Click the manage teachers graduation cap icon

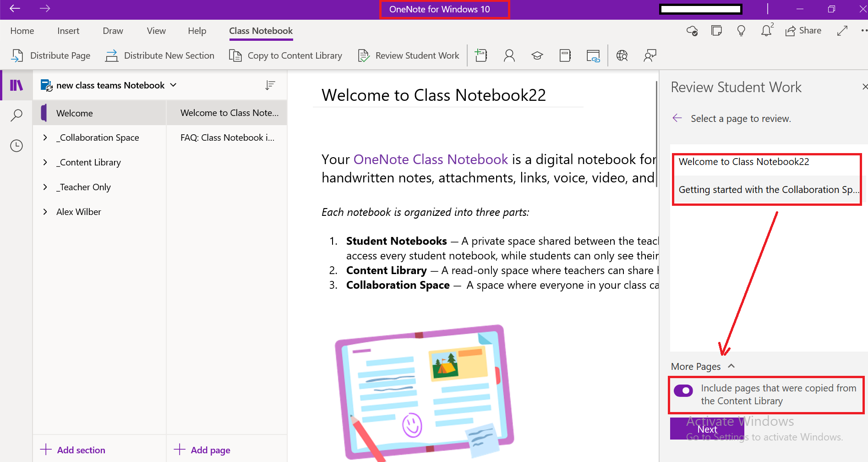(537, 55)
